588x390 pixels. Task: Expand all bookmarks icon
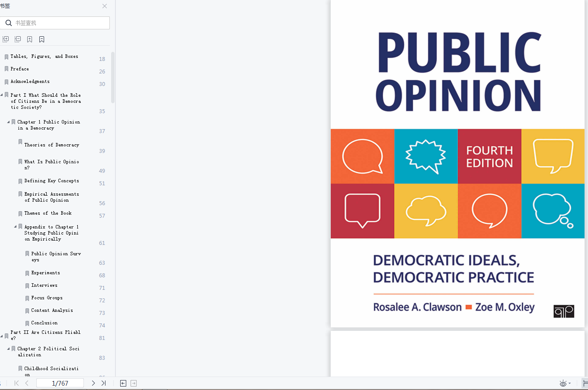coord(6,39)
